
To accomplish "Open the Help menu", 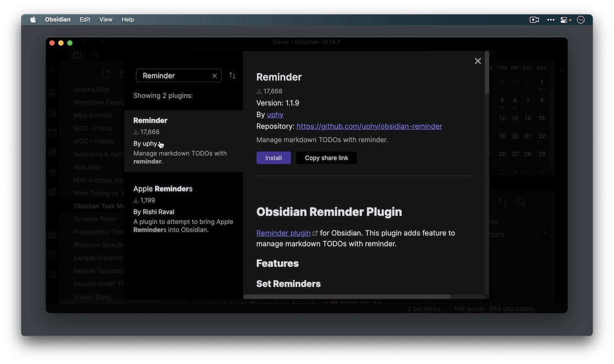I will pos(128,19).
